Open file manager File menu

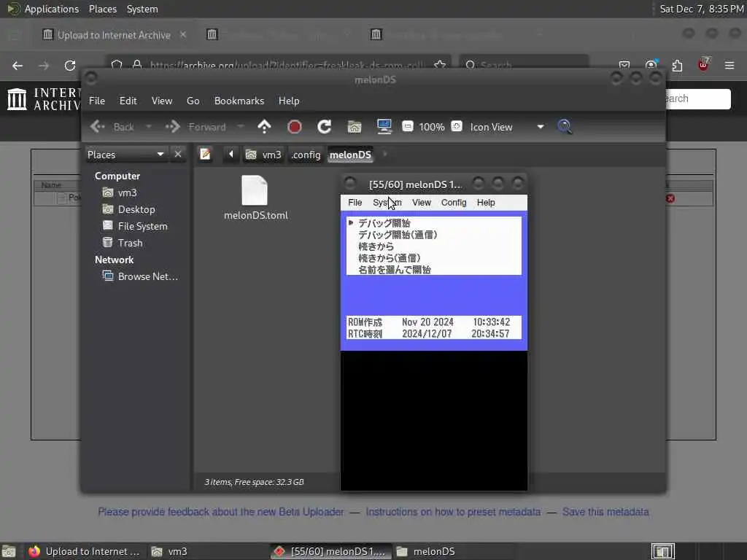97,101
